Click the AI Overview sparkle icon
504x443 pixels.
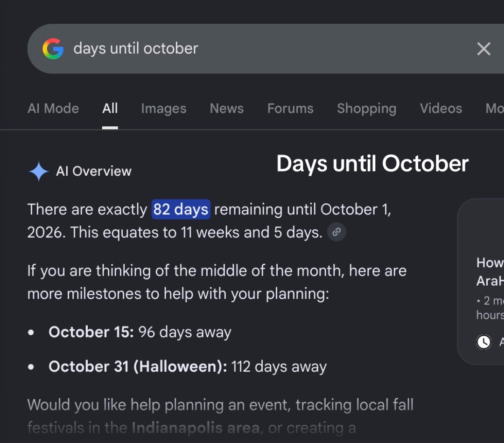tap(39, 171)
